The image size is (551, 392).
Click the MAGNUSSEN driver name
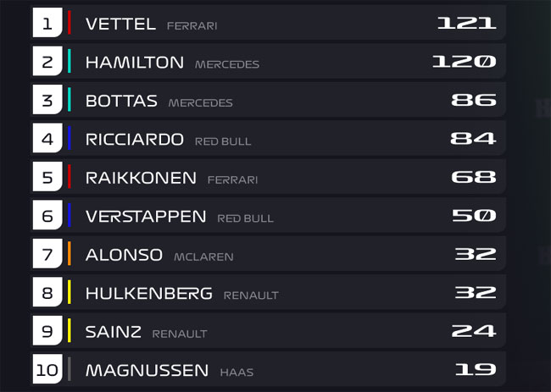point(147,371)
